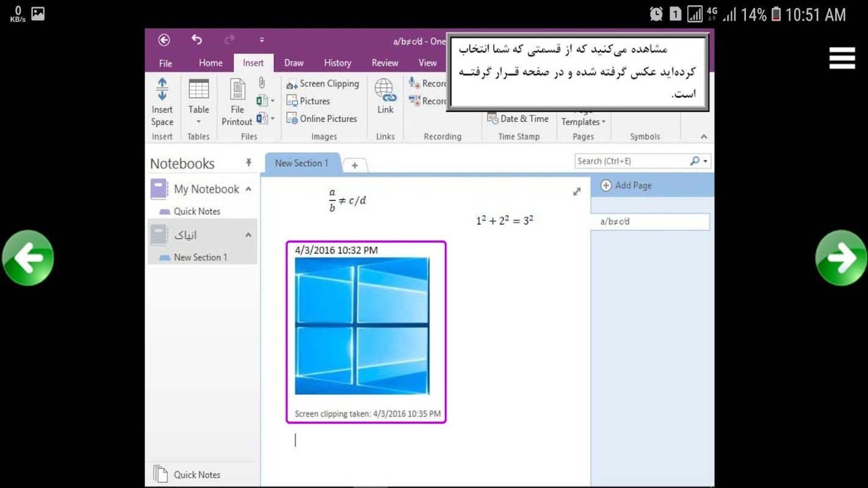Viewport: 868px width, 488px height.
Task: Open the File tab
Action: (165, 63)
